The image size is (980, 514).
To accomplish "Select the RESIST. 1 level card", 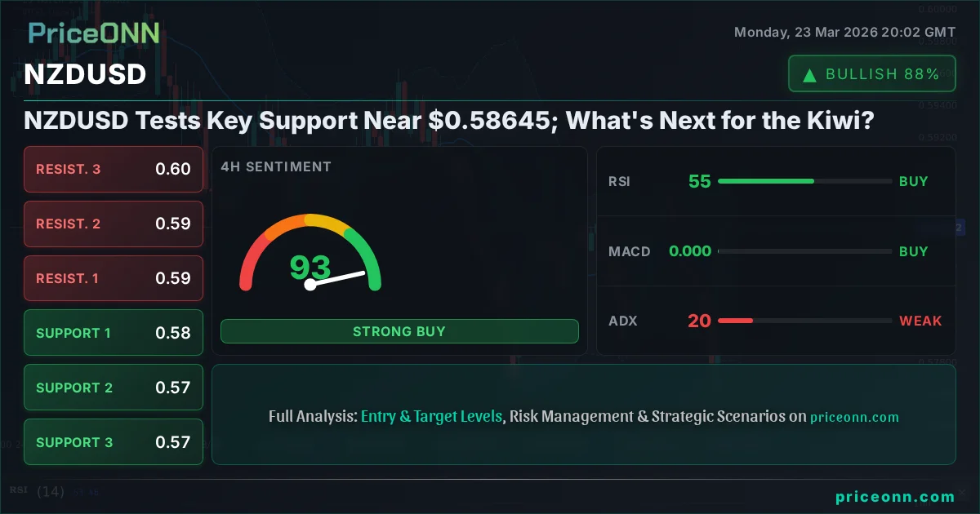I will tap(114, 278).
